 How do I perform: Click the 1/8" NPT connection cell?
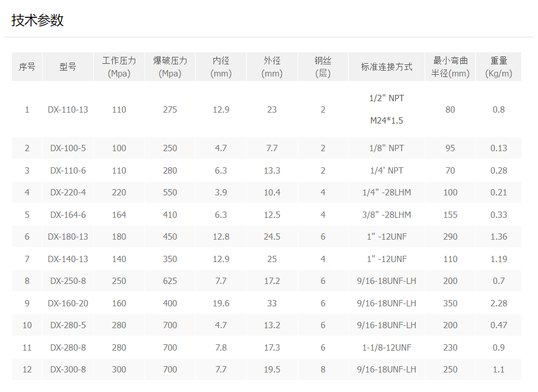click(x=387, y=148)
